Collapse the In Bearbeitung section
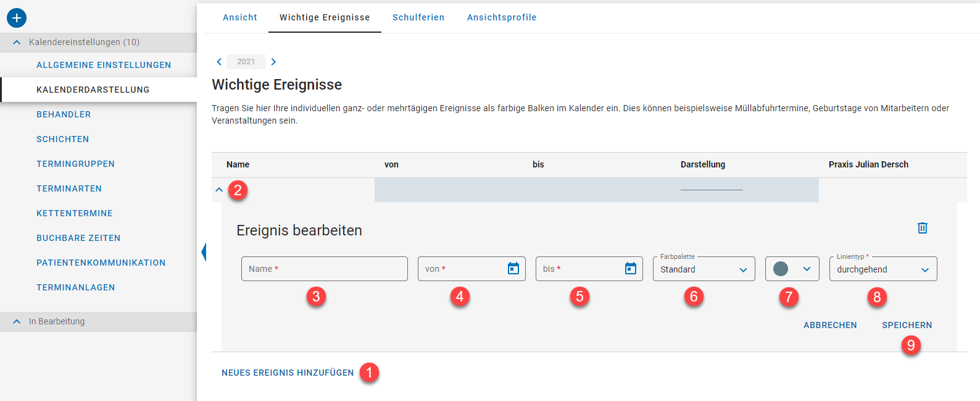 17,322
